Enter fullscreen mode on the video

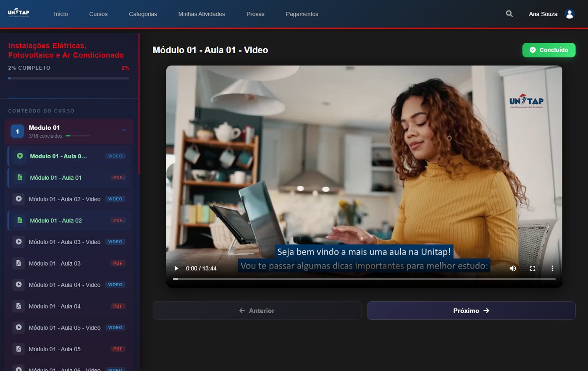(533, 268)
